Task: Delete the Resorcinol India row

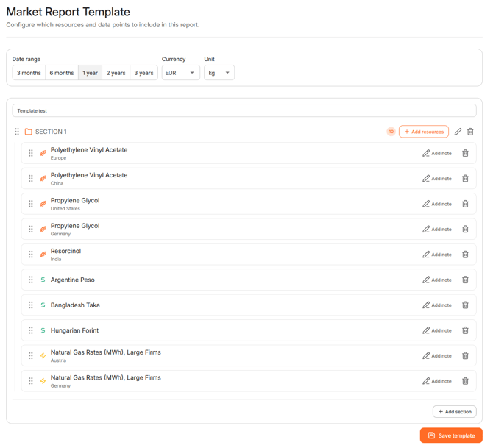Action: tap(465, 255)
